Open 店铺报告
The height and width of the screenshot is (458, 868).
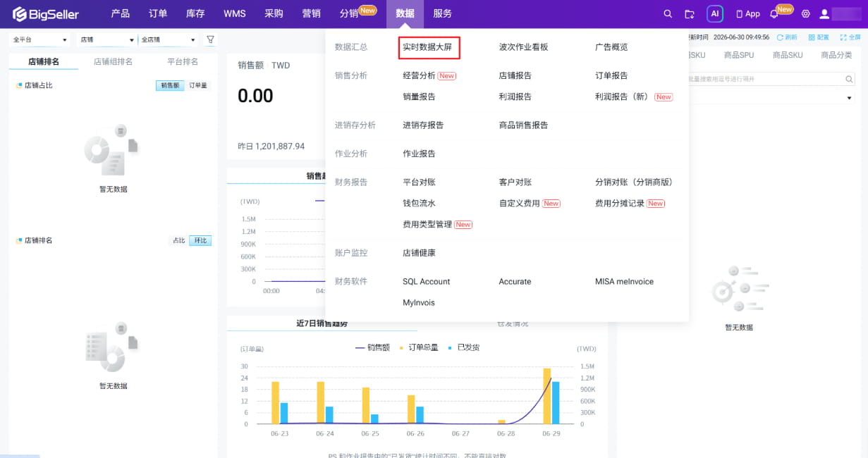515,75
